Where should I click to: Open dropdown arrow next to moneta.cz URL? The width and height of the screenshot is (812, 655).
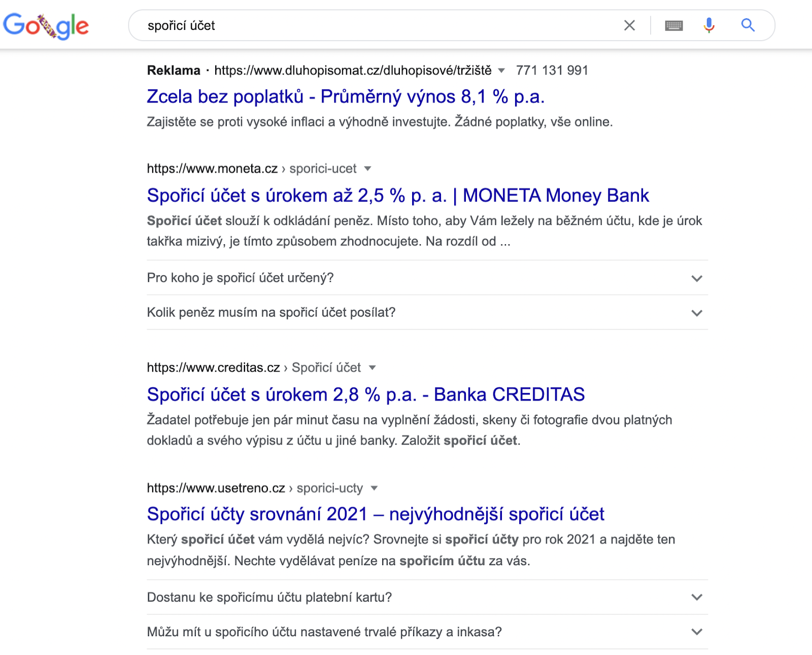tap(368, 169)
